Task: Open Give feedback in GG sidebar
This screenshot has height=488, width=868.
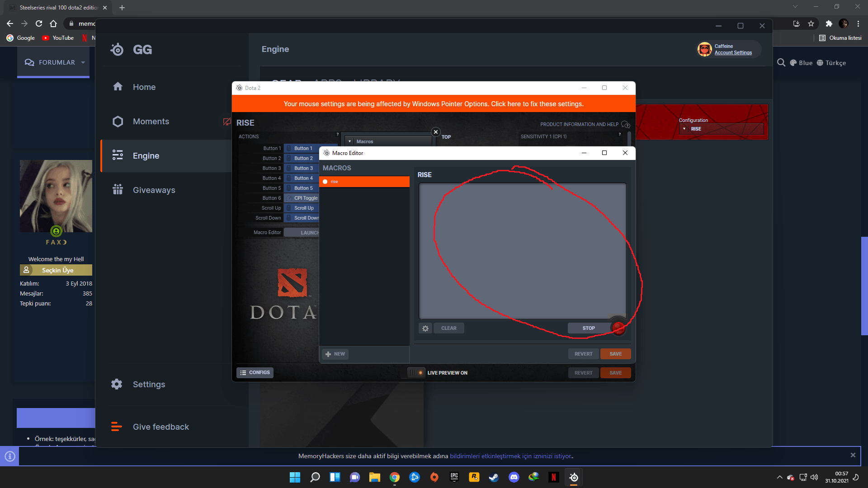Action: click(160, 427)
